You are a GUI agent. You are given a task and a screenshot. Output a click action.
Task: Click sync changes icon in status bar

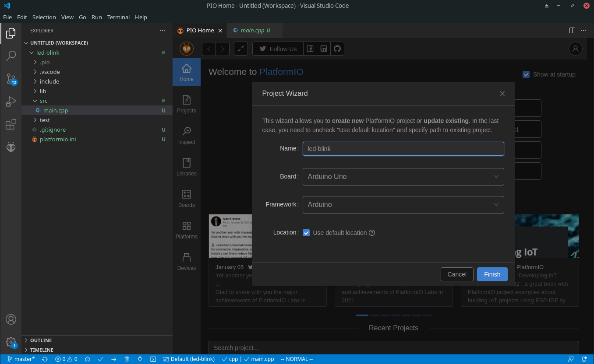point(45,359)
